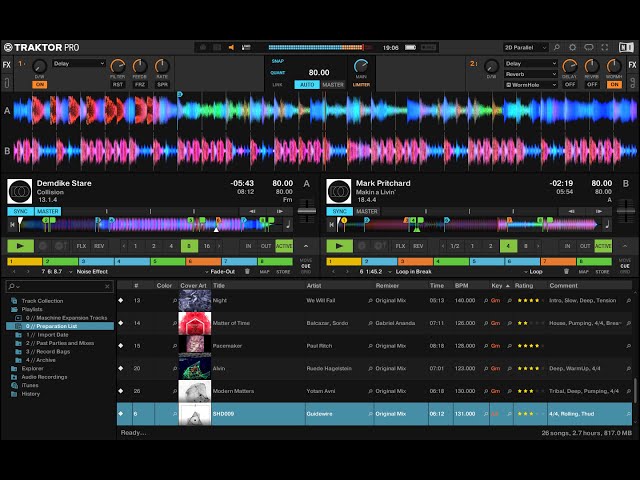Open the 2D Parallel layout dropdown
Viewport: 640px width, 480px height.
click(x=525, y=47)
